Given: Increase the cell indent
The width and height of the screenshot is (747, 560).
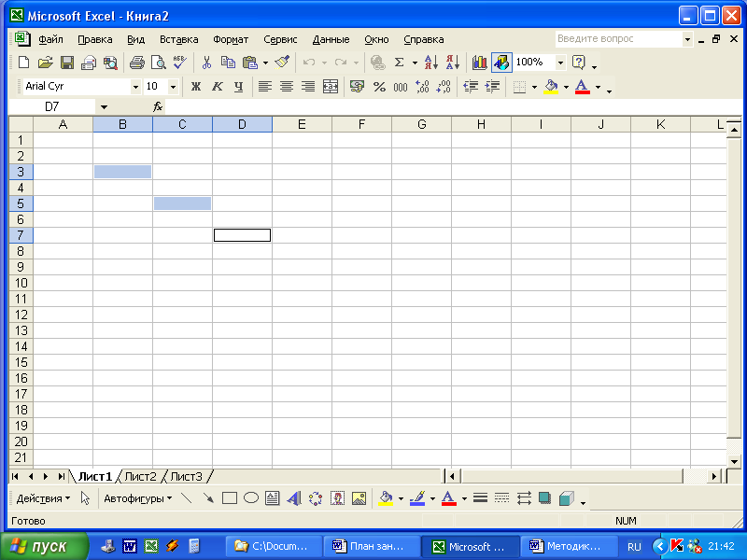Looking at the screenshot, I should [x=492, y=87].
